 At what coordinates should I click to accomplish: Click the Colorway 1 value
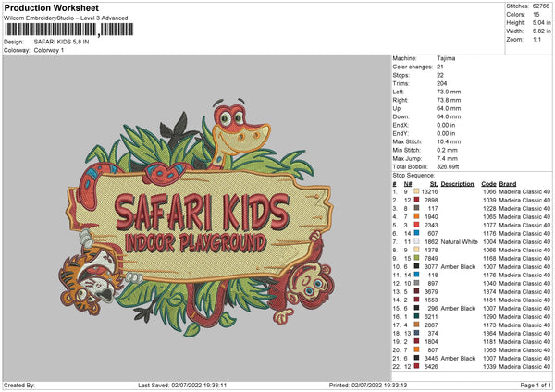coord(49,50)
